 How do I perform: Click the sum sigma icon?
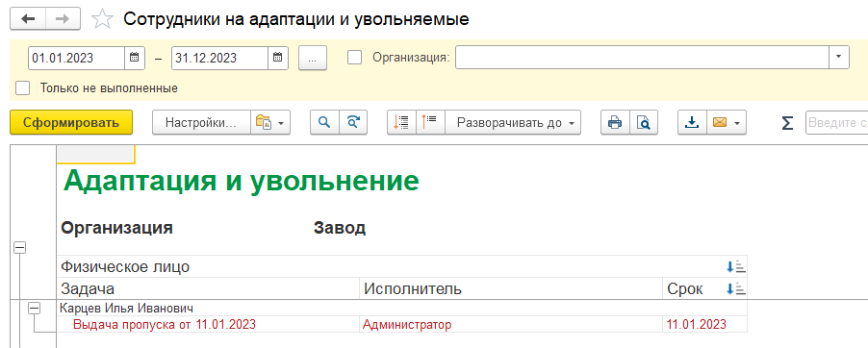pyautogui.click(x=787, y=123)
